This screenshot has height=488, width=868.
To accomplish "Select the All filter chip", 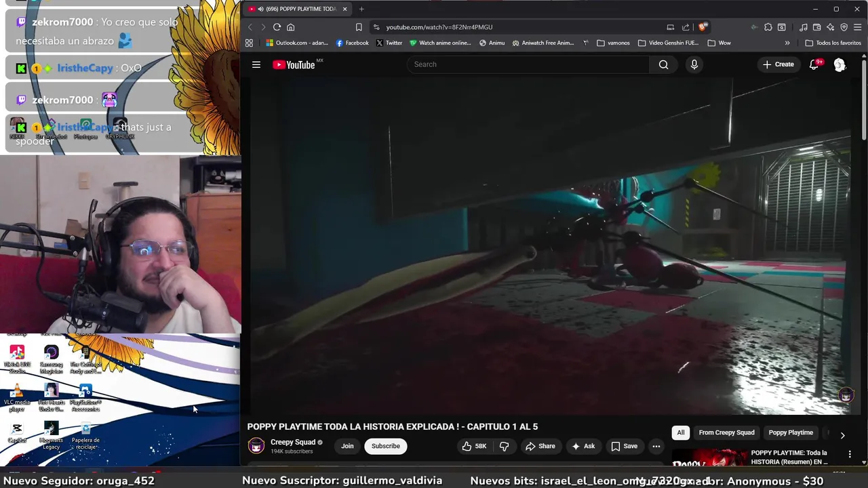I will coord(681,432).
